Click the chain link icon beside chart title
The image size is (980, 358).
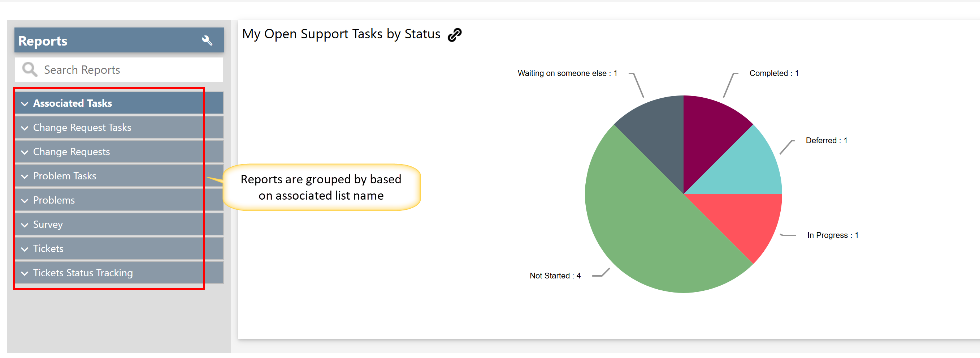454,35
